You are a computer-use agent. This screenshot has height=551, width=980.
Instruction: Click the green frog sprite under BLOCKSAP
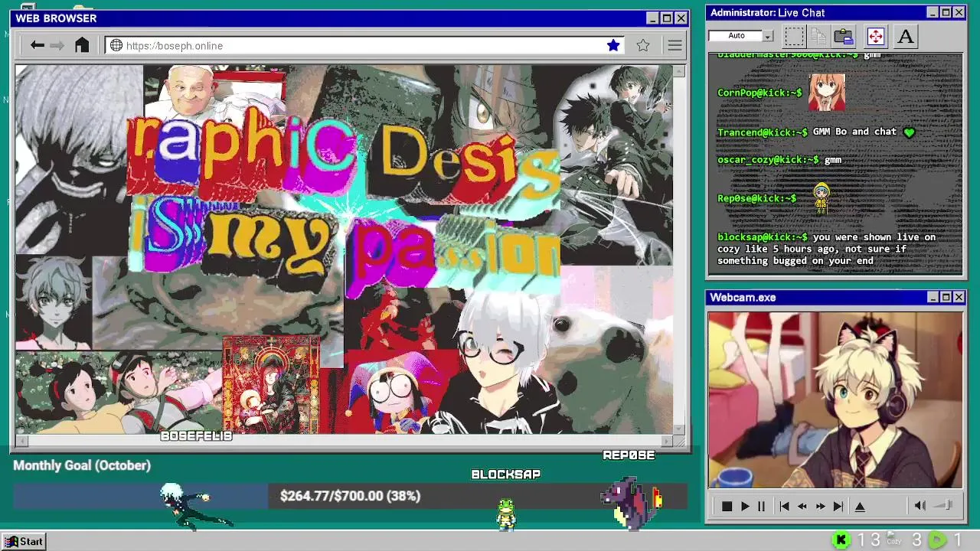(506, 514)
